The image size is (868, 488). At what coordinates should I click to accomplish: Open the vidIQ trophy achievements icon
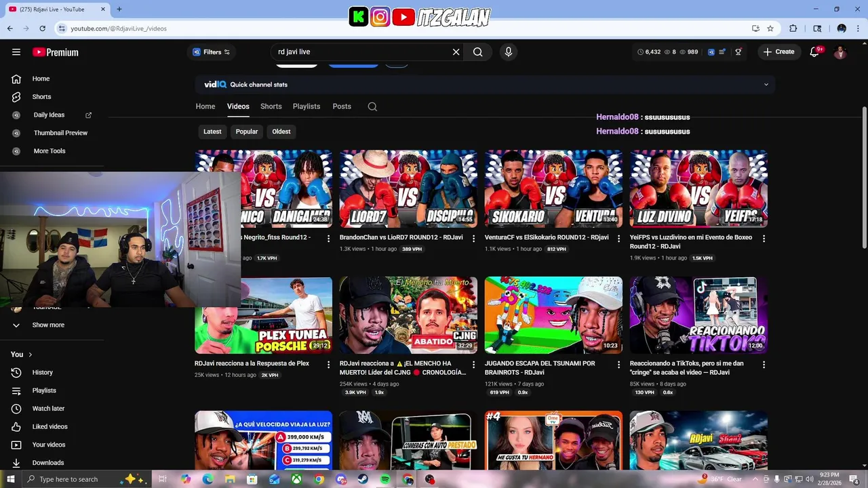738,52
